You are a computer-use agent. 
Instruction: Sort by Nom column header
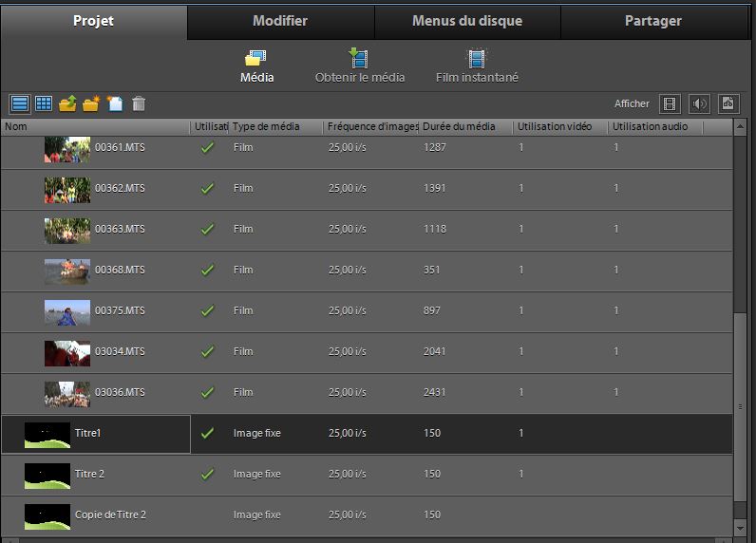96,126
